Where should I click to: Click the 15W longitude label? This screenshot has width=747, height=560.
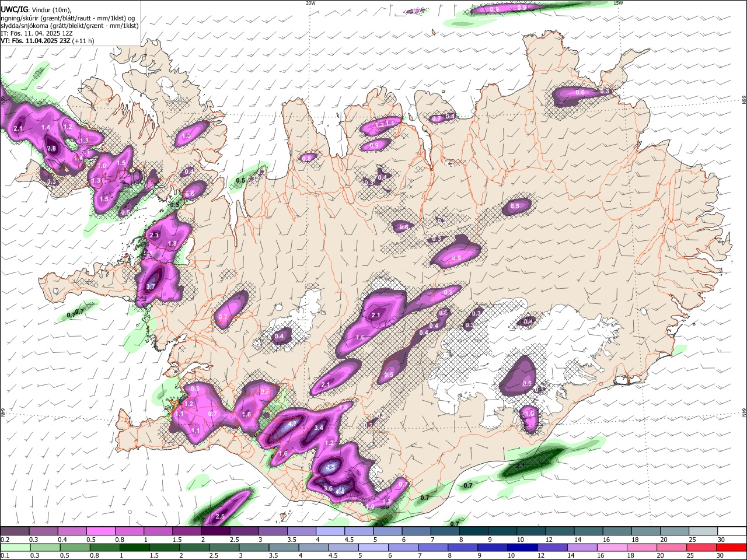coord(618,3)
